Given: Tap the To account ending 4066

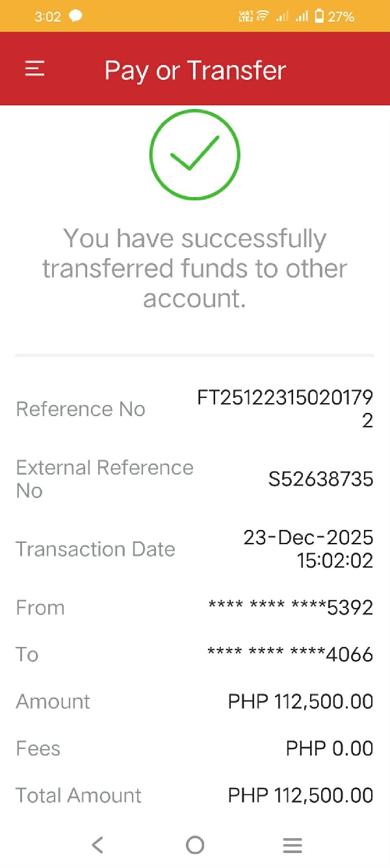Looking at the screenshot, I should pyautogui.click(x=290, y=654).
